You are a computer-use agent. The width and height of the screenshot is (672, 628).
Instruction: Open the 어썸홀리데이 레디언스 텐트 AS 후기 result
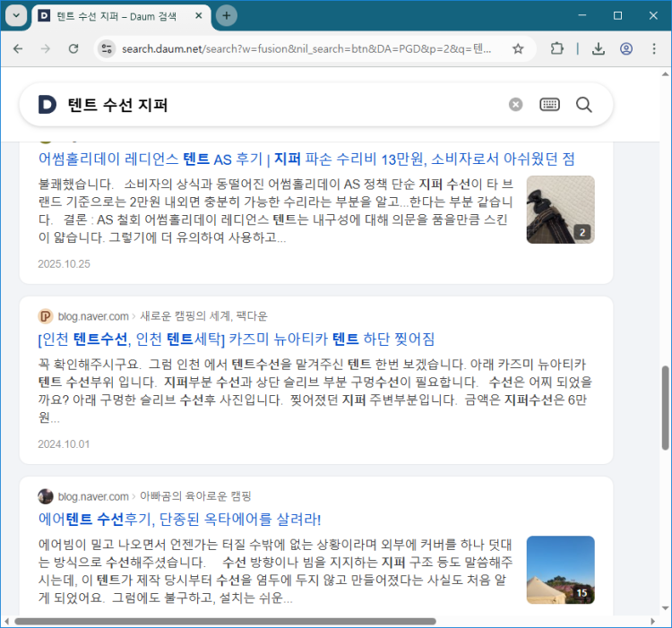click(x=306, y=159)
